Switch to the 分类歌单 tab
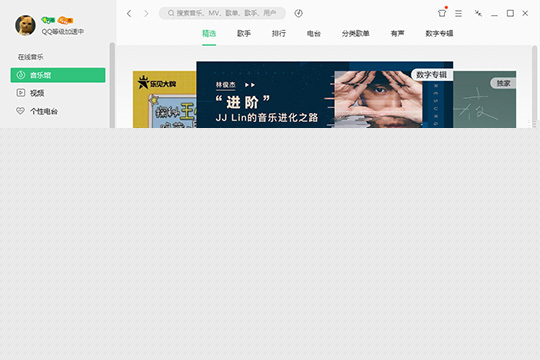Image resolution: width=540 pixels, height=360 pixels. pyautogui.click(x=355, y=33)
